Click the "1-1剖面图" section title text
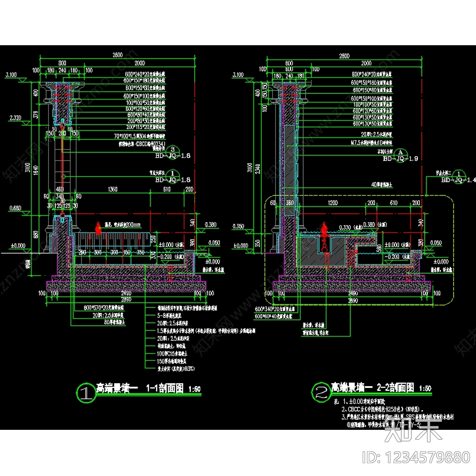Image resolution: width=476 pixels, height=476 pixels. coord(165,388)
